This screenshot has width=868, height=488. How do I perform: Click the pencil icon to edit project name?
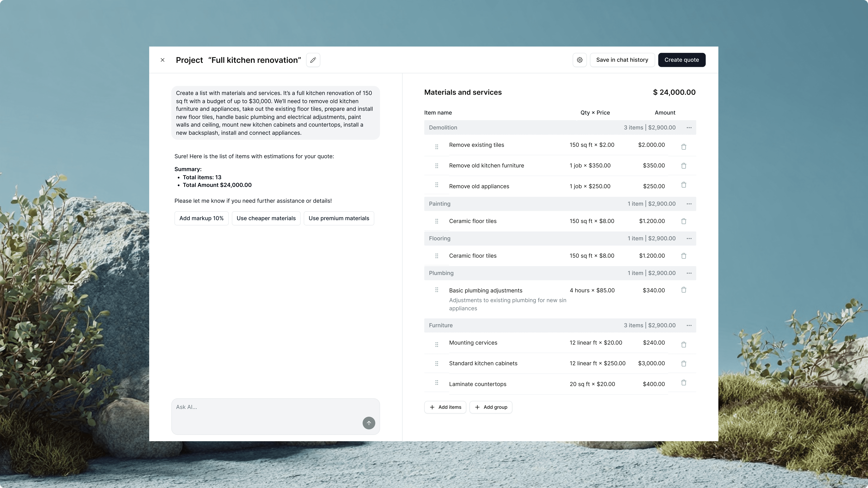(x=313, y=60)
